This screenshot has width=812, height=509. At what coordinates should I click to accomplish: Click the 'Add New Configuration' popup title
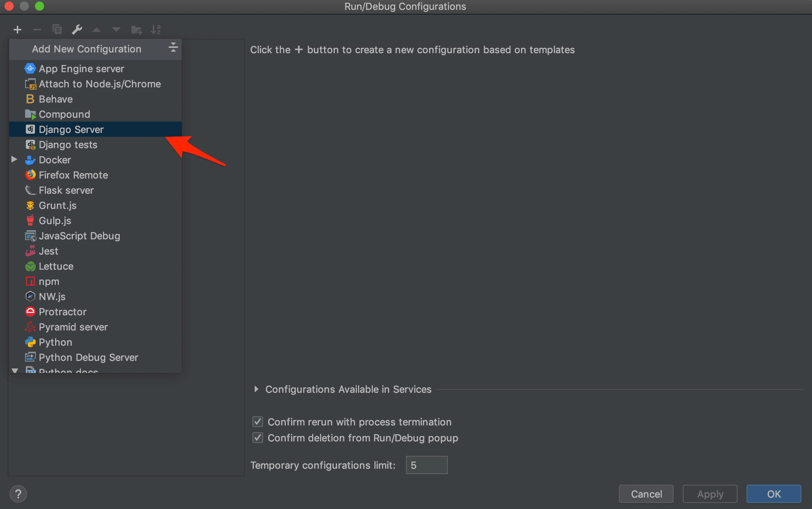point(87,49)
